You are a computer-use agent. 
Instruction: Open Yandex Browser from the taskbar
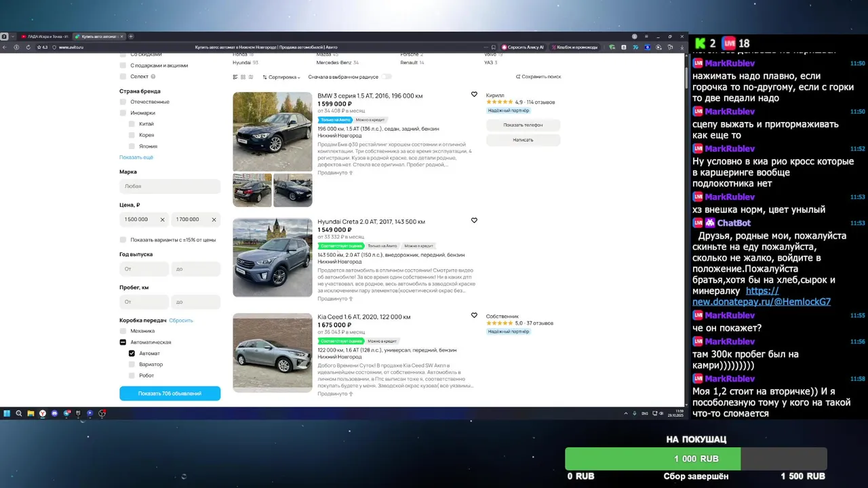click(43, 413)
